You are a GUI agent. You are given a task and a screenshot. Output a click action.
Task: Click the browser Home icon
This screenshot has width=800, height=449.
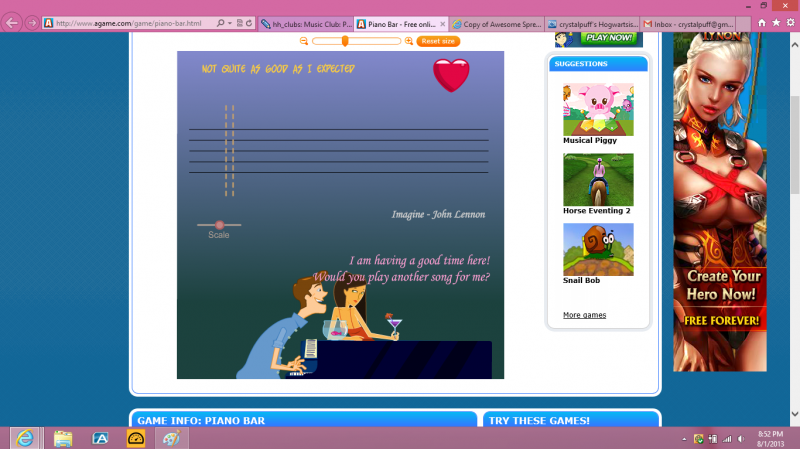pos(762,23)
